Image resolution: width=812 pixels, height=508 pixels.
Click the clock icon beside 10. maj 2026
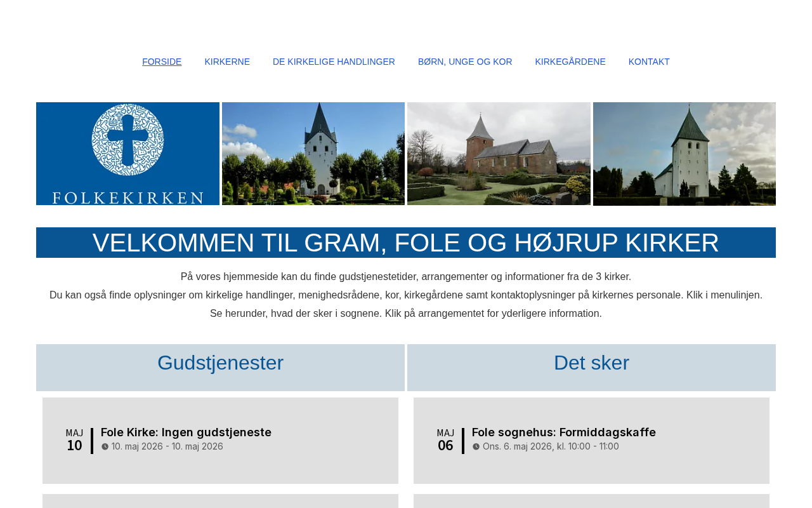[105, 447]
